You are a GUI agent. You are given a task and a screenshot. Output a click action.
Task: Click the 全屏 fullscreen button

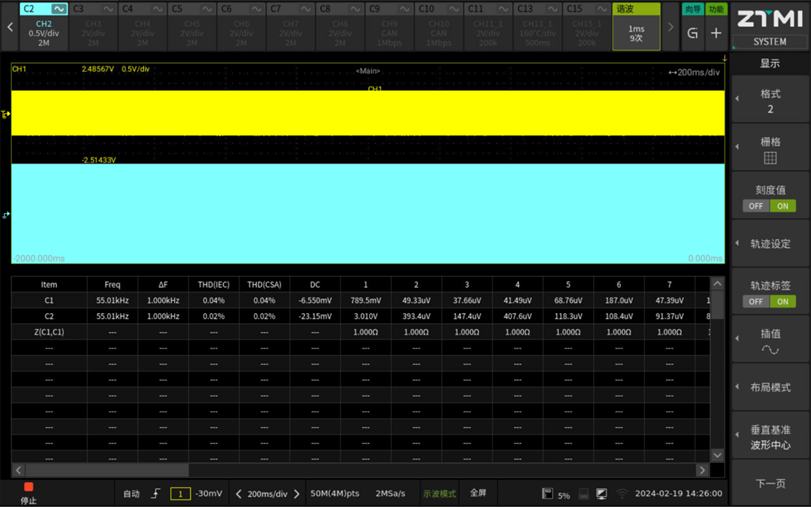(478, 493)
